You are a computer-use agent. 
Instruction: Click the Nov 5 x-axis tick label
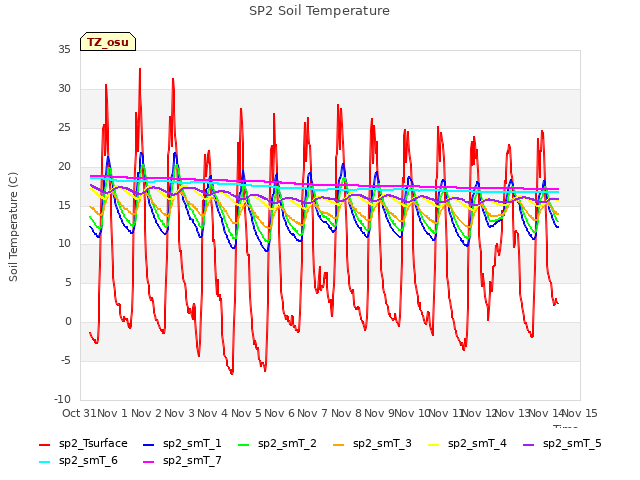pos(246,413)
